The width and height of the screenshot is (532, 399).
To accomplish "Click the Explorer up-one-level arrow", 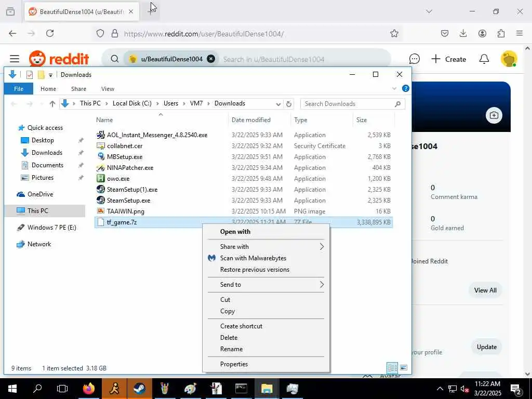I will coord(52,104).
